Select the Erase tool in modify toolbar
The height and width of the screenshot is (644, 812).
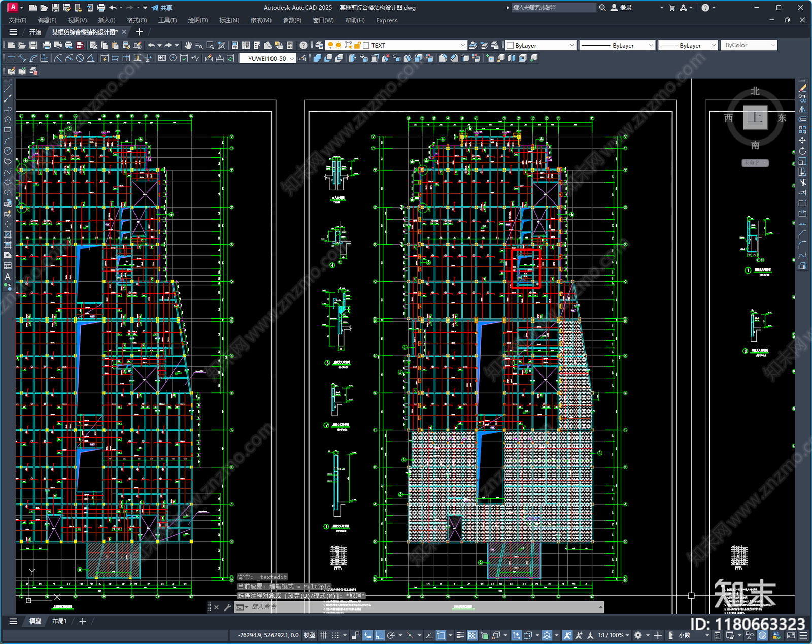point(802,88)
